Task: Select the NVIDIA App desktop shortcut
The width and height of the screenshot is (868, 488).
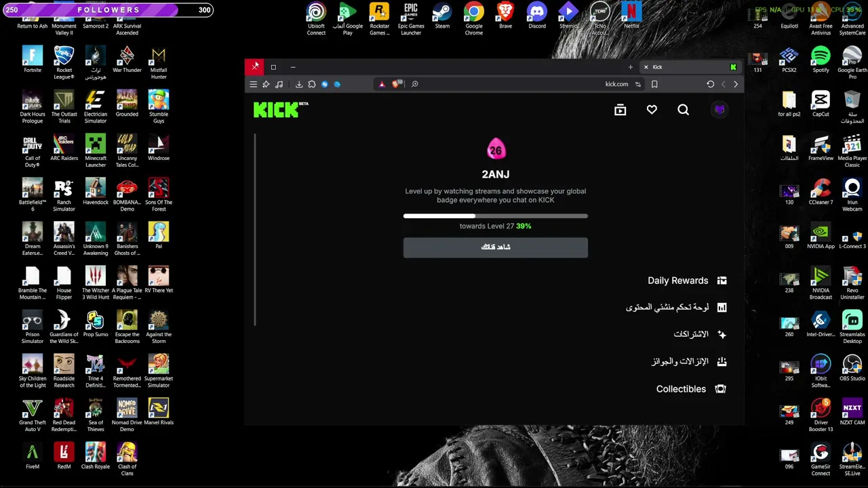Action: (821, 236)
